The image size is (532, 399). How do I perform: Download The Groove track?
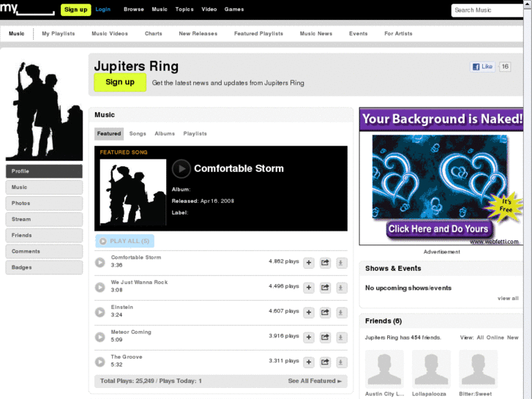click(341, 362)
